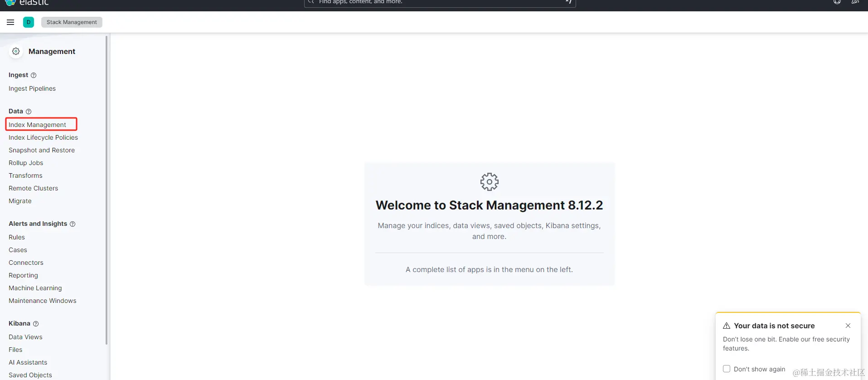Click the 'Your data is not secure' title

(774, 326)
